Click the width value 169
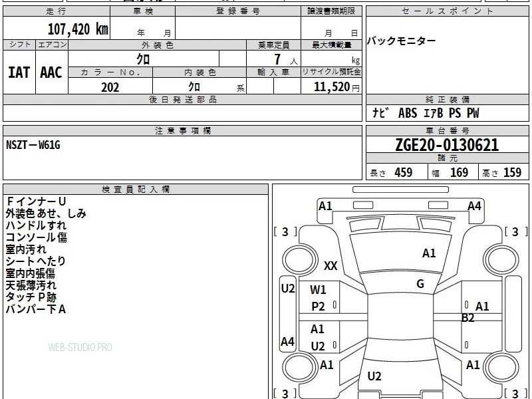The height and width of the screenshot is (399, 532). pyautogui.click(x=459, y=172)
